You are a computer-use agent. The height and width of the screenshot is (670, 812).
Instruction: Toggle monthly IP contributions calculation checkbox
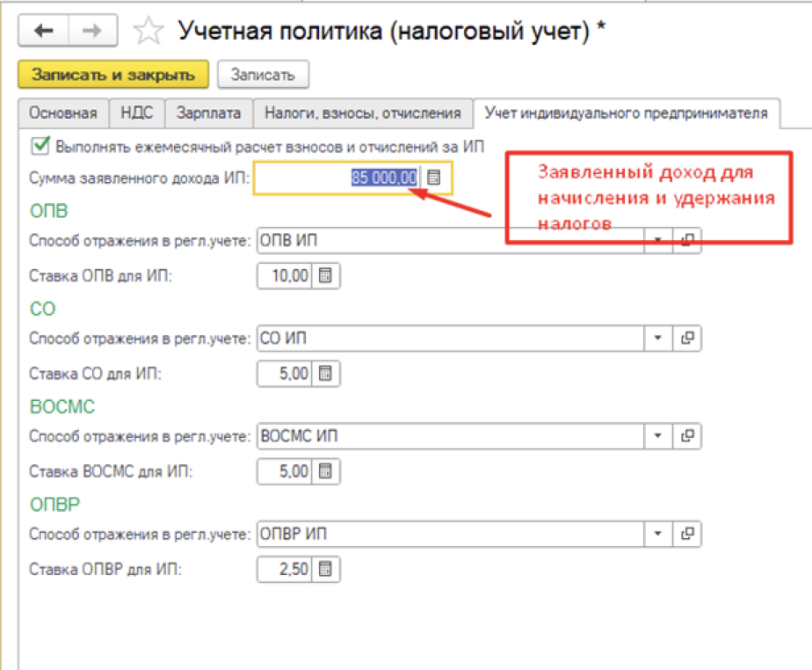[39, 146]
